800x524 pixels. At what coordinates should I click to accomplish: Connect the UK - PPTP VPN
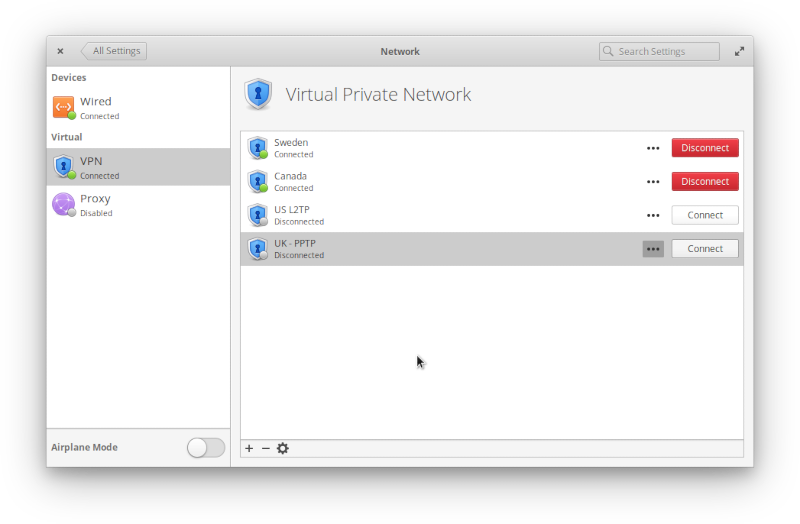(x=705, y=249)
